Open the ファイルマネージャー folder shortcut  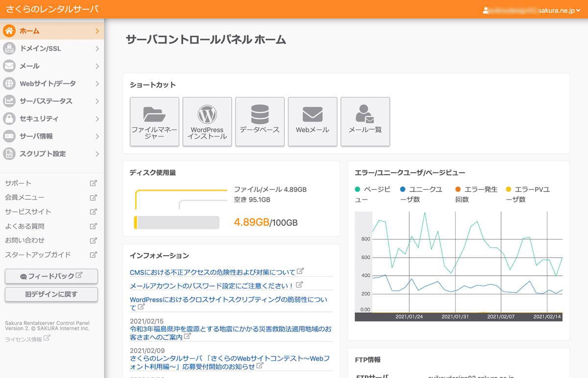point(154,121)
